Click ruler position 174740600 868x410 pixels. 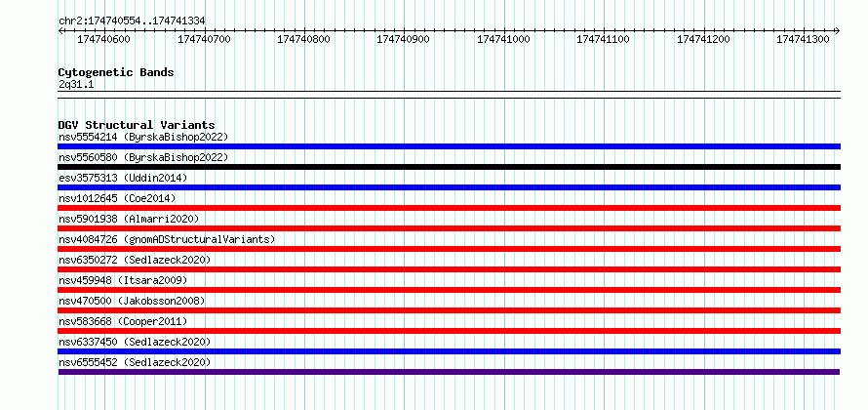tap(103, 39)
